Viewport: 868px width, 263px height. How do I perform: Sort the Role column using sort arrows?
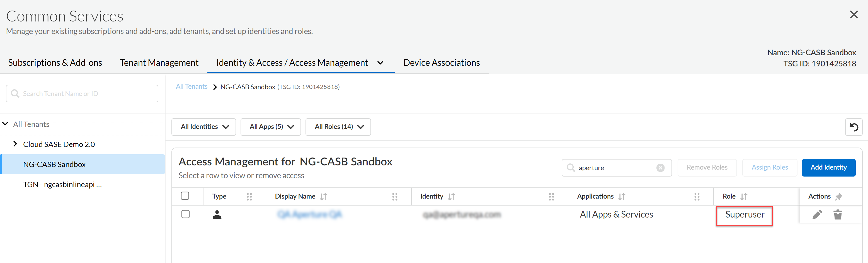[744, 197]
